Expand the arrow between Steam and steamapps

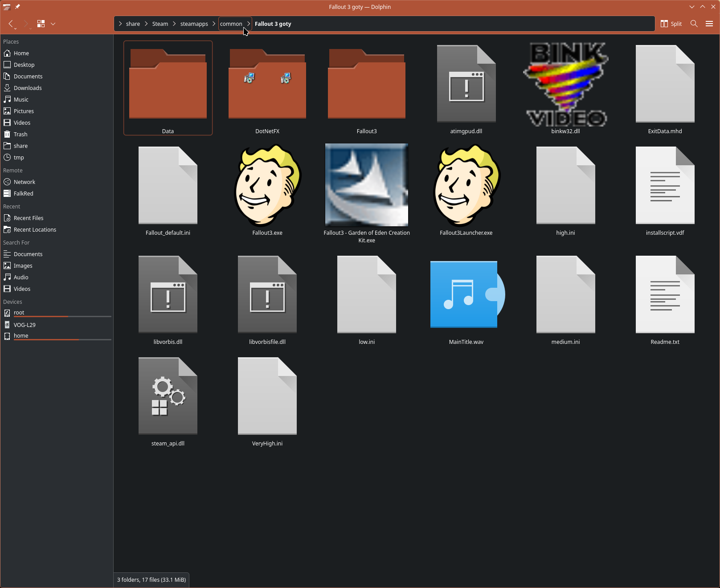(x=174, y=24)
